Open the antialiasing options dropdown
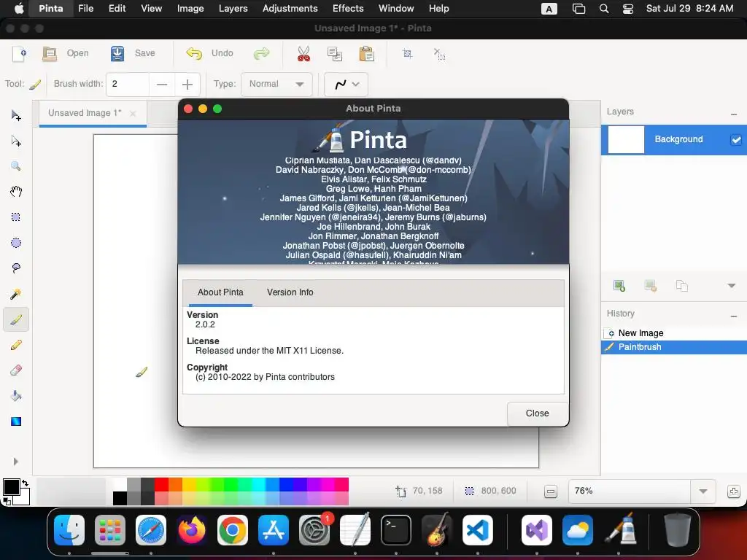This screenshot has height=560, width=747. 346,85
